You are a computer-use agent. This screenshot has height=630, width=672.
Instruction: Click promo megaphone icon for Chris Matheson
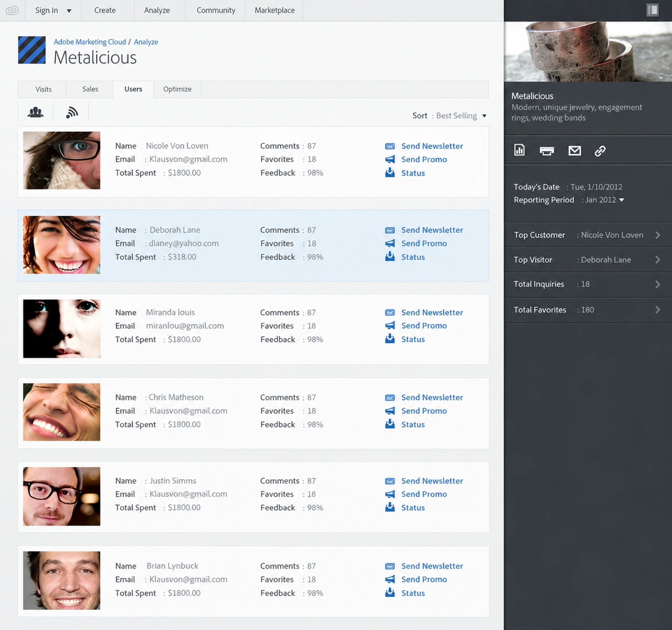click(x=390, y=411)
